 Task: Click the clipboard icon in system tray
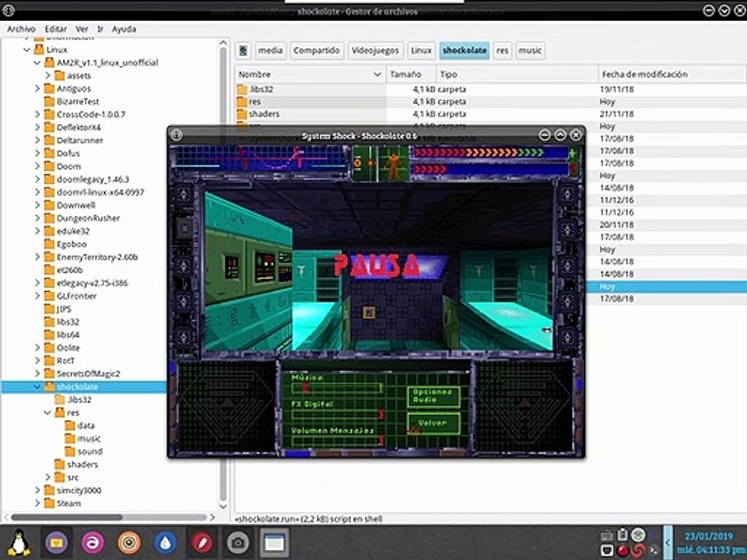(622, 535)
